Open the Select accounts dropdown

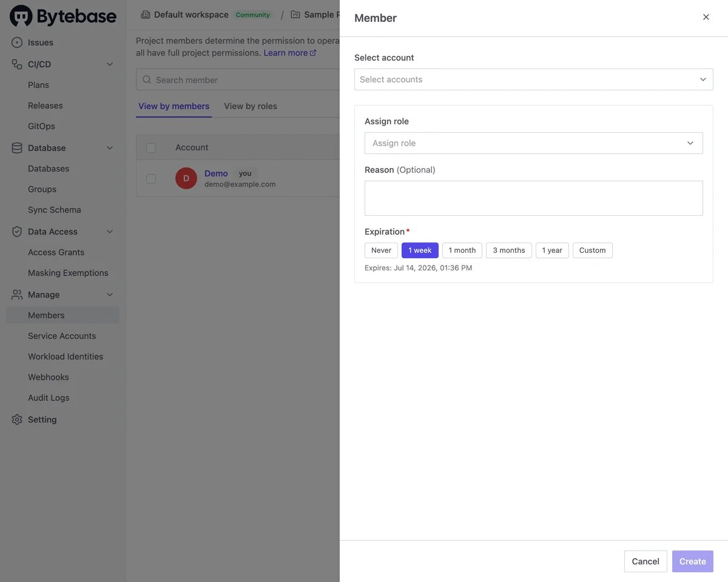pyautogui.click(x=534, y=79)
